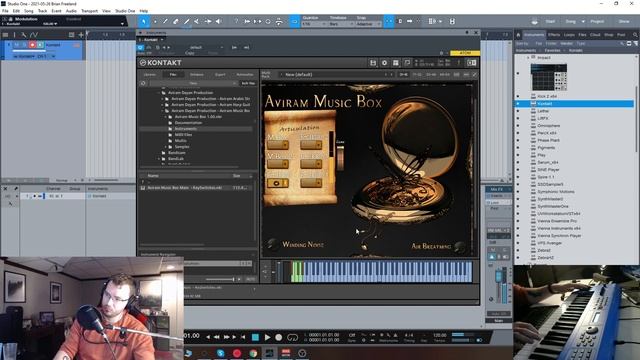This screenshot has height=360, width=640.
Task: Open the Studio One menu
Action: click(125, 11)
